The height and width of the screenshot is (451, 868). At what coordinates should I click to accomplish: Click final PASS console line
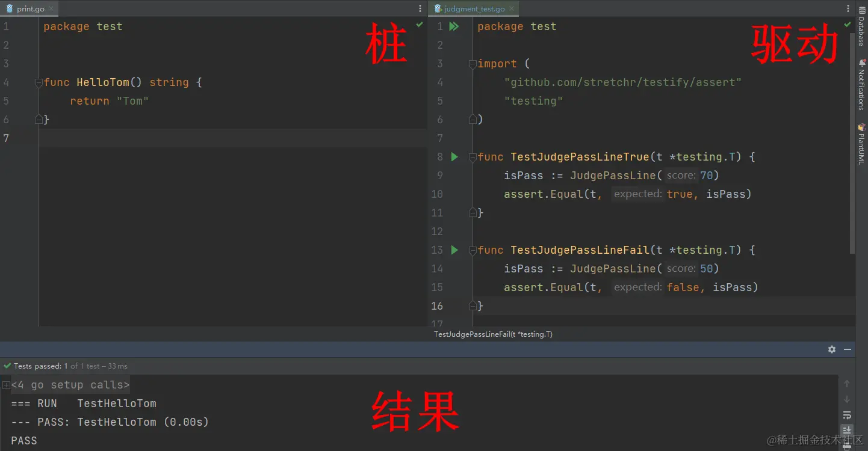[x=24, y=441]
